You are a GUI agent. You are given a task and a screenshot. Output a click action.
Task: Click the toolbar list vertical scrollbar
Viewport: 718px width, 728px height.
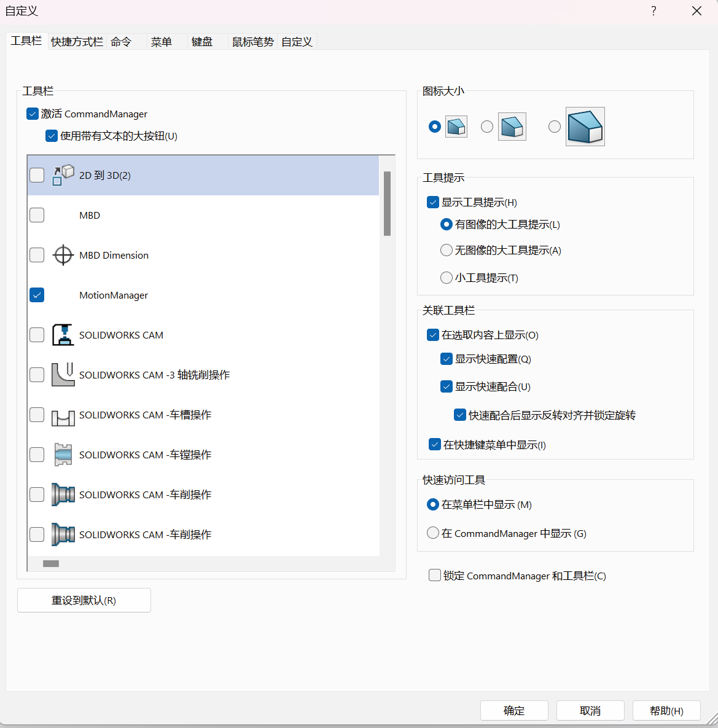(387, 203)
